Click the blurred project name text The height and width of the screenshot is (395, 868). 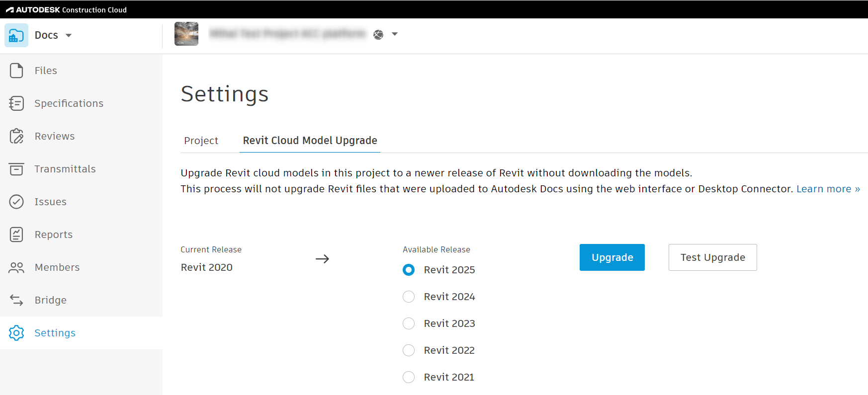click(x=287, y=34)
